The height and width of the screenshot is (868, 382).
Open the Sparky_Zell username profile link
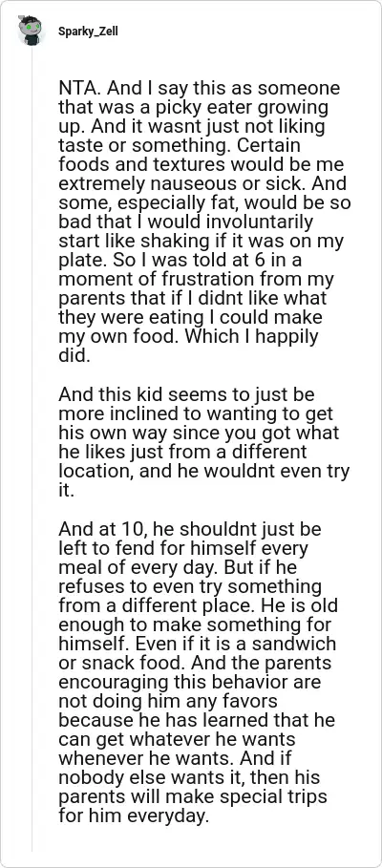pyautogui.click(x=88, y=32)
